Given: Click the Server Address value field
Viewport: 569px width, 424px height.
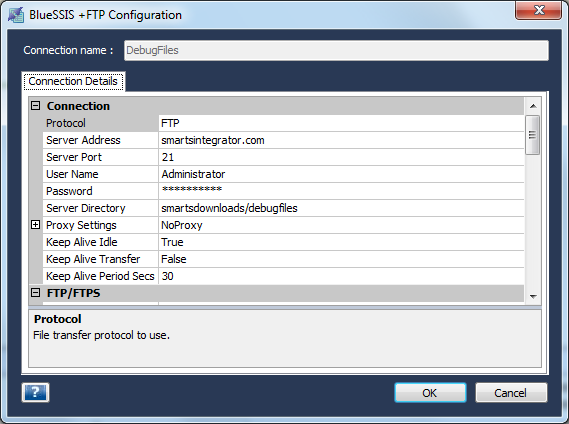Looking at the screenshot, I should (x=341, y=140).
